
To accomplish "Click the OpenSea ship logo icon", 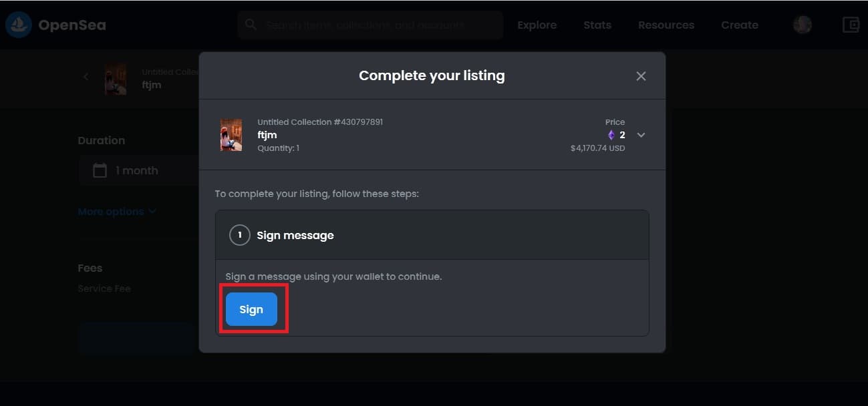I will 18,25.
